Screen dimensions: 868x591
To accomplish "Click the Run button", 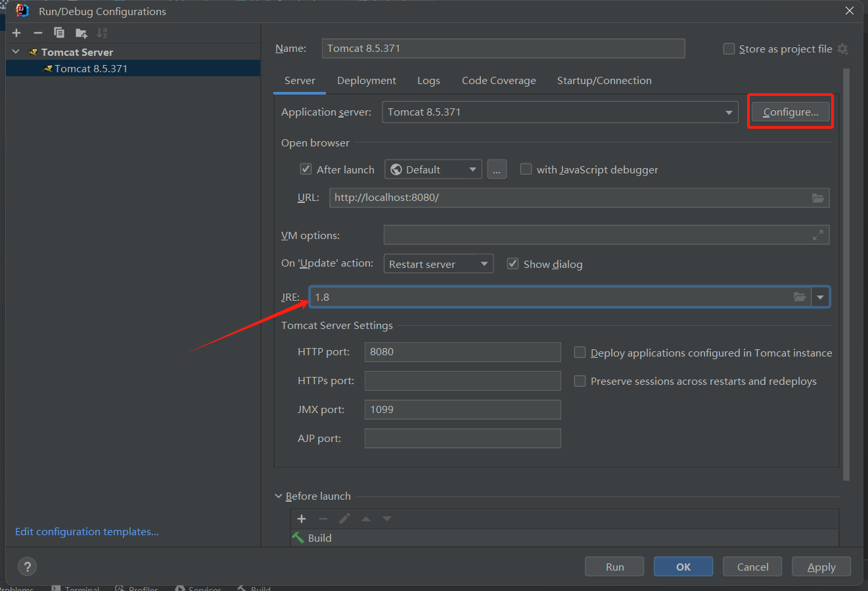I will 614,567.
